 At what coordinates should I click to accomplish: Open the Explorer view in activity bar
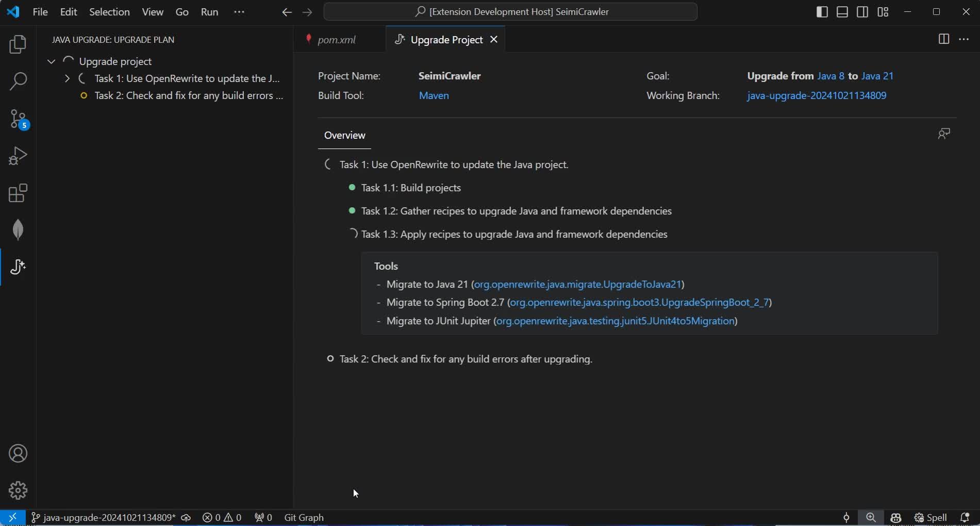coord(18,44)
